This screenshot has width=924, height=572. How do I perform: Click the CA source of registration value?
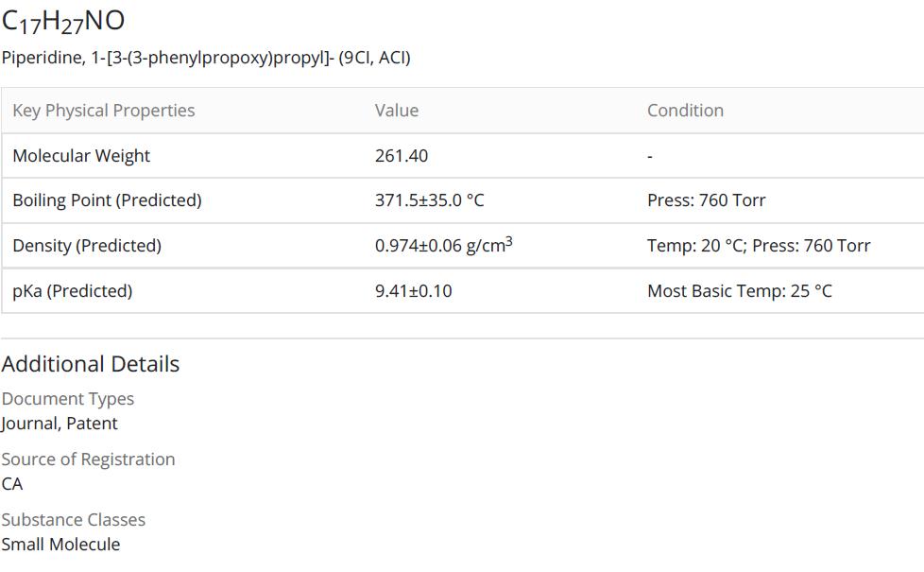click(12, 484)
